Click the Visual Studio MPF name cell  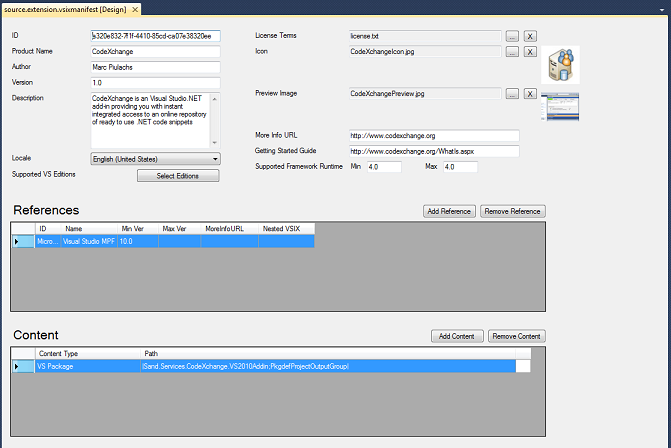point(89,242)
